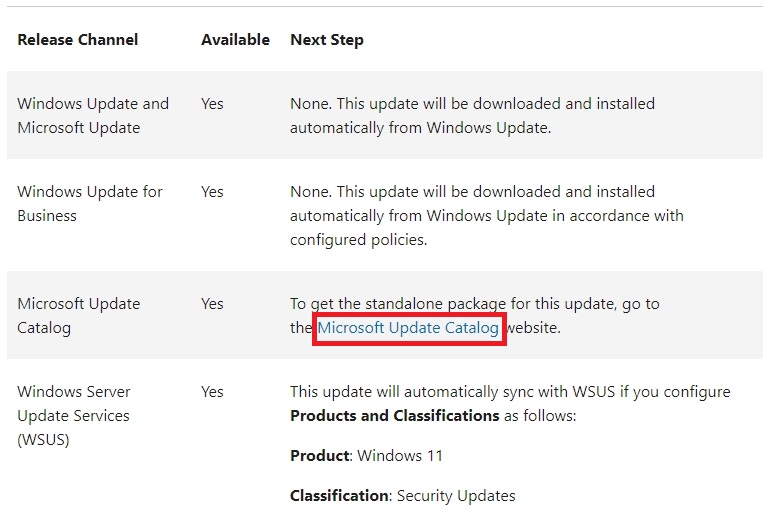Click the Product: Windows 11 line
The width and height of the screenshot is (763, 525).
pos(366,455)
